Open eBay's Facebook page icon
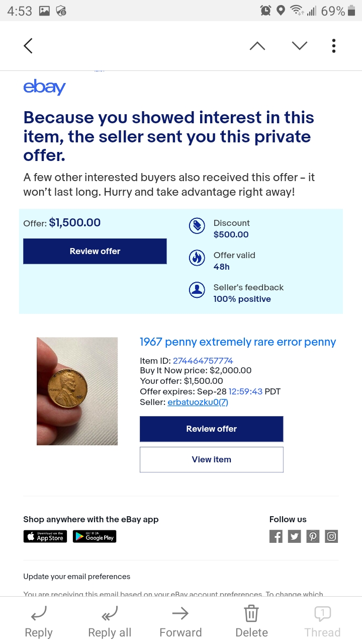 (x=276, y=536)
